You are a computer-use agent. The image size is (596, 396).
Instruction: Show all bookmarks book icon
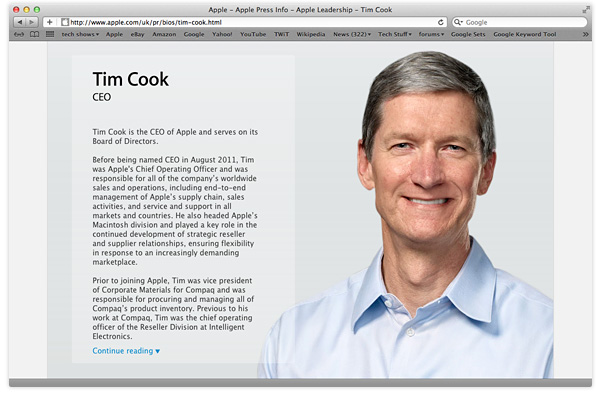[34, 34]
